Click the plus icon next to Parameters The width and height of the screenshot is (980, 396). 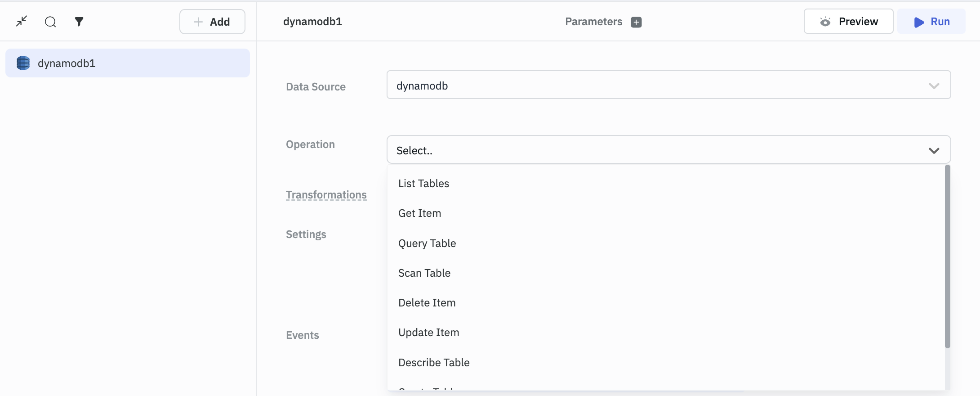click(636, 22)
